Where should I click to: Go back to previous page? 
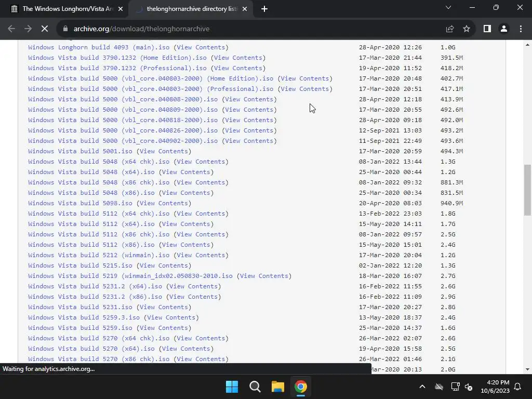[11, 29]
